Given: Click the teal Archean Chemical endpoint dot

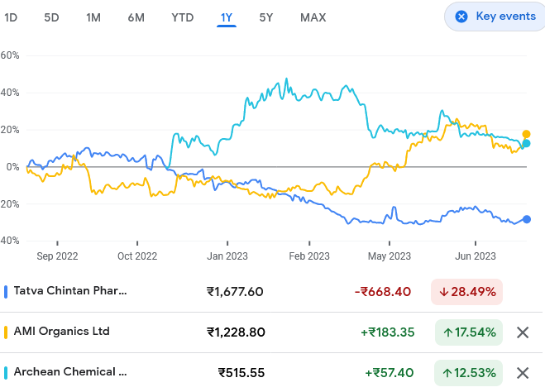Looking at the screenshot, I should pyautogui.click(x=526, y=144).
